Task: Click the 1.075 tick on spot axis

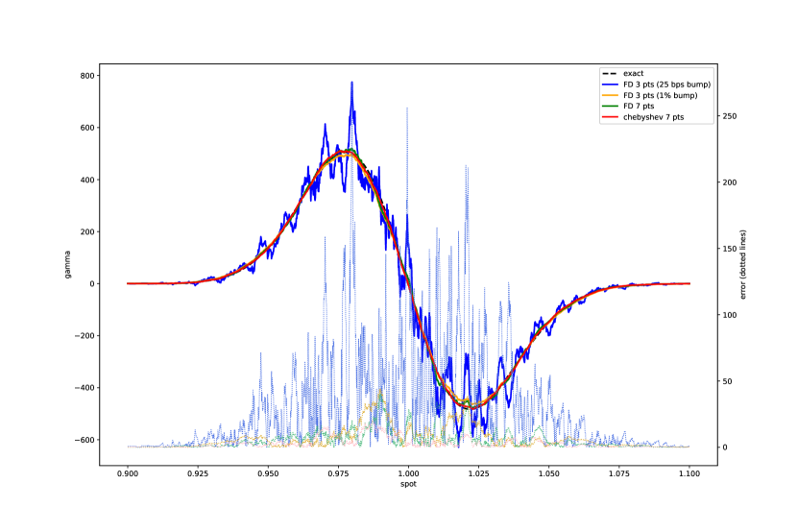Action: 619,473
